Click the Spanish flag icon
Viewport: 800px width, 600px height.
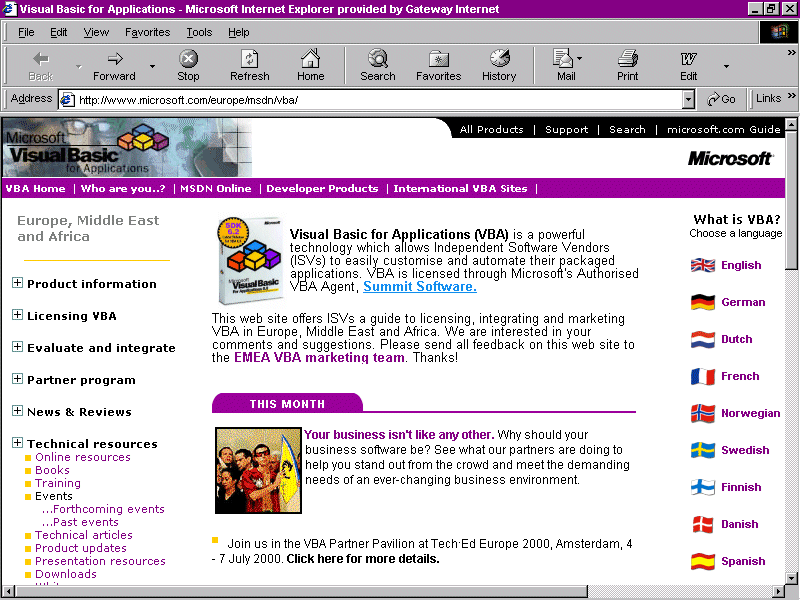pos(703,561)
